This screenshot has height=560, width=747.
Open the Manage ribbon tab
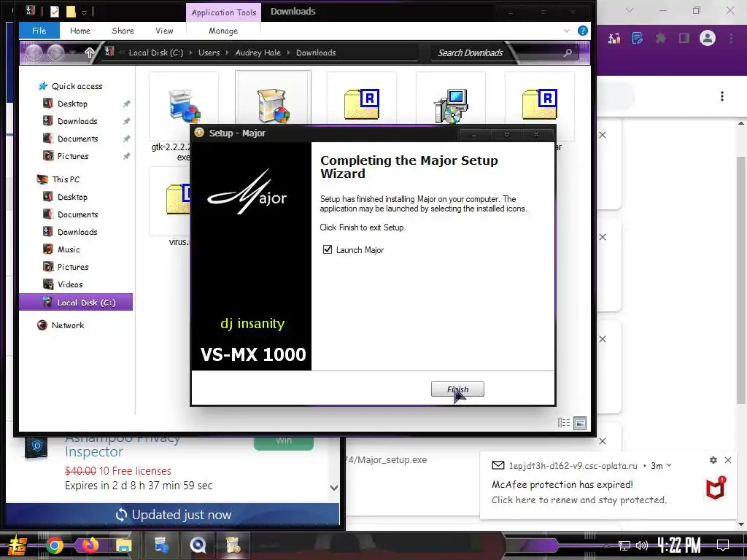tap(223, 31)
